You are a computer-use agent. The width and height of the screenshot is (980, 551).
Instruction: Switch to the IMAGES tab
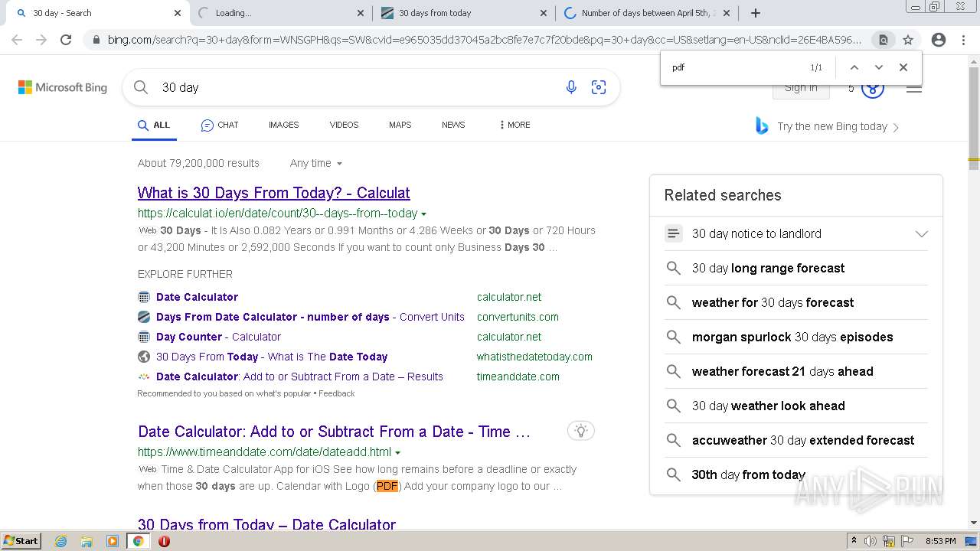[x=283, y=125]
